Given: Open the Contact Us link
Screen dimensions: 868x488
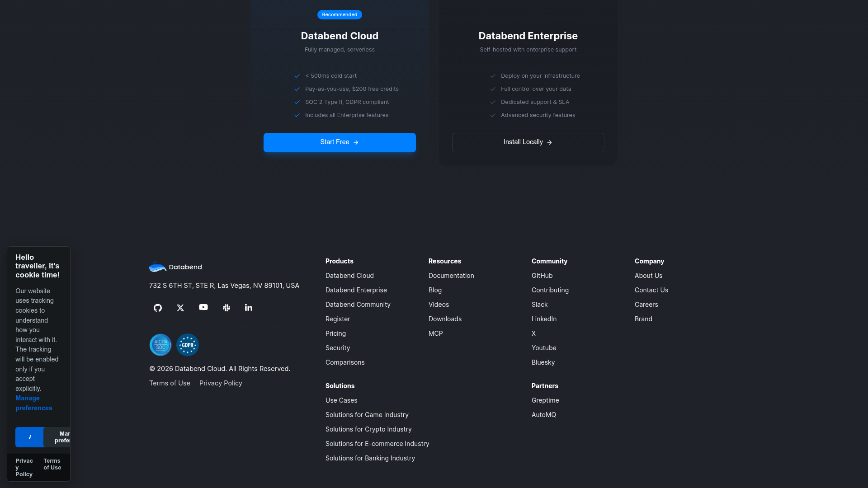Looking at the screenshot, I should tap(651, 290).
